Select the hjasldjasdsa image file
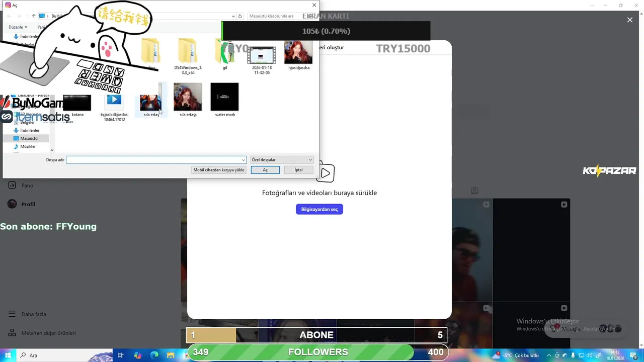Viewport: 644px width, 362px height. click(299, 55)
